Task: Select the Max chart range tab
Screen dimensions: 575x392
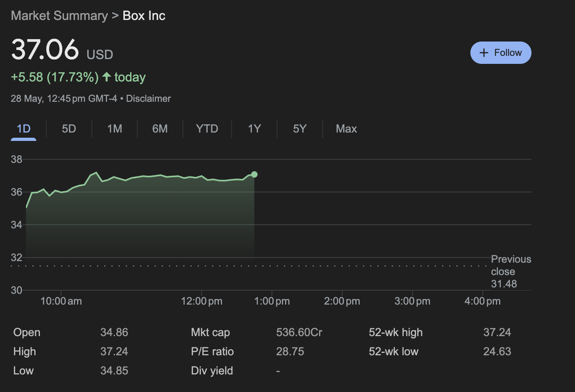Action: tap(346, 129)
